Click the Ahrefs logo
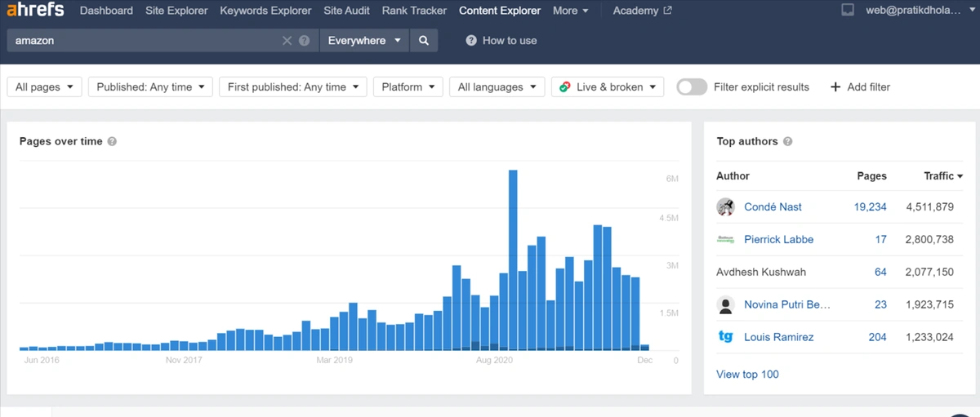The image size is (980, 417). click(x=35, y=11)
